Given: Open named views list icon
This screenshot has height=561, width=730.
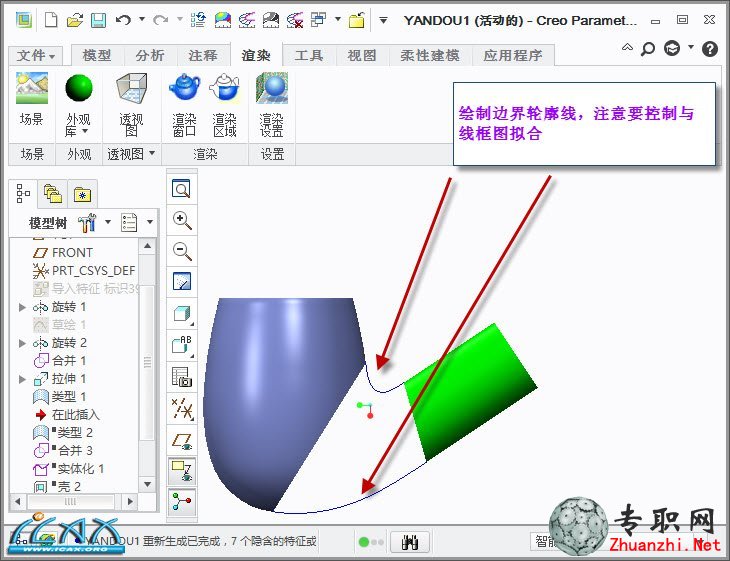Looking at the screenshot, I should pyautogui.click(x=182, y=345).
